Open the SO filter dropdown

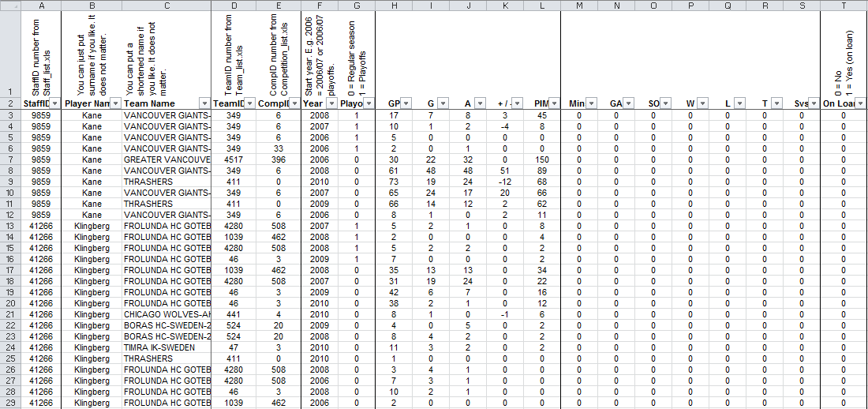[x=665, y=103]
